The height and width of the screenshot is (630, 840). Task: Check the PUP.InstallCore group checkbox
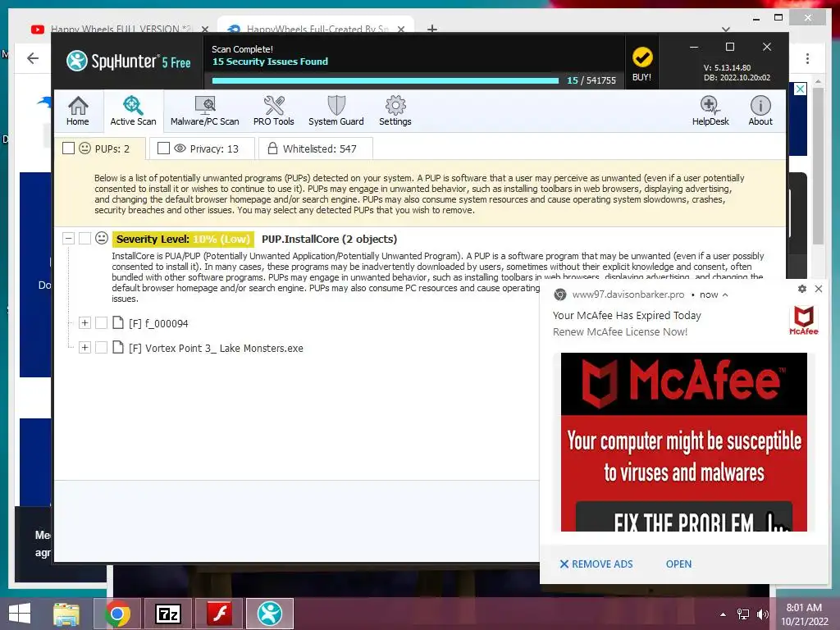tap(84, 239)
